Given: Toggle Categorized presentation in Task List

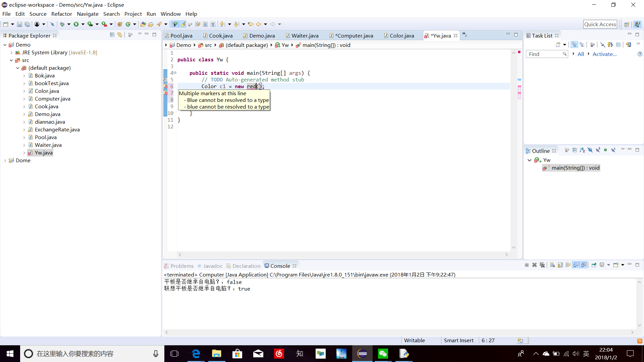Looking at the screenshot, I should point(575,45).
